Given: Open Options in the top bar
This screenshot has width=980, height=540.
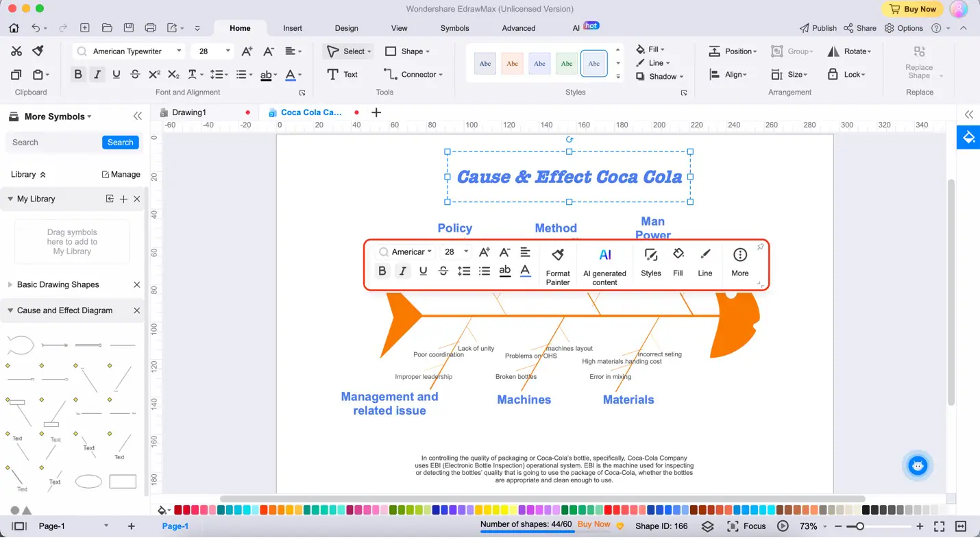Looking at the screenshot, I should 904,28.
